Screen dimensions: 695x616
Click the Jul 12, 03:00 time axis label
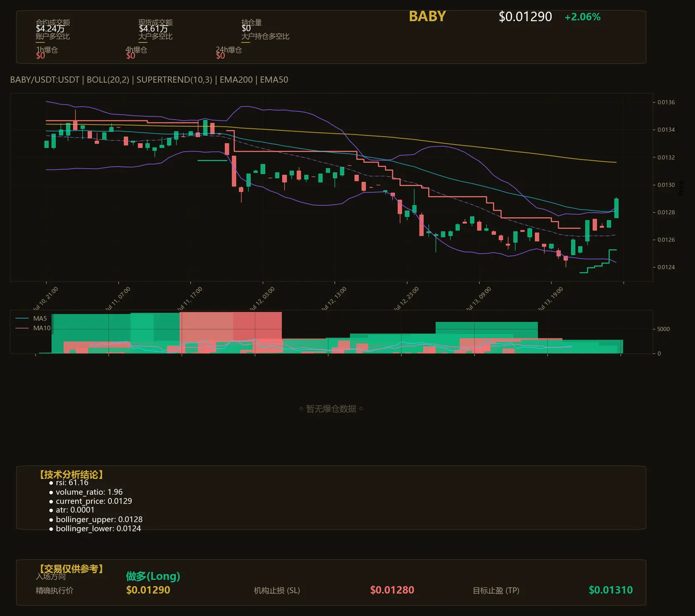pos(262,298)
